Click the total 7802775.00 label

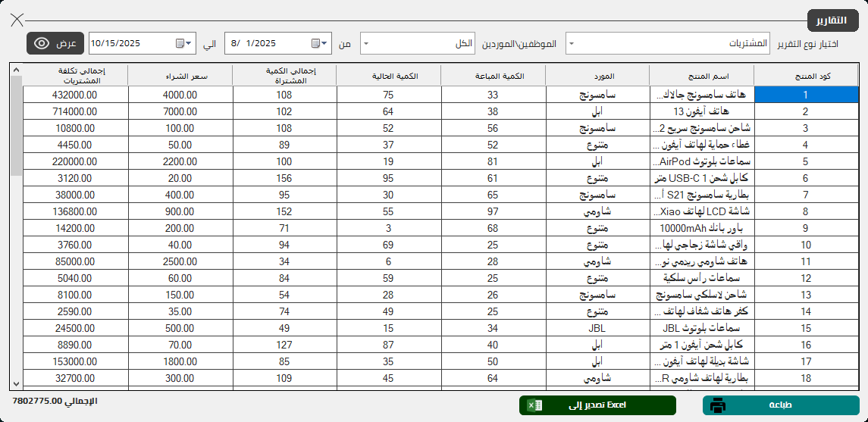click(55, 401)
